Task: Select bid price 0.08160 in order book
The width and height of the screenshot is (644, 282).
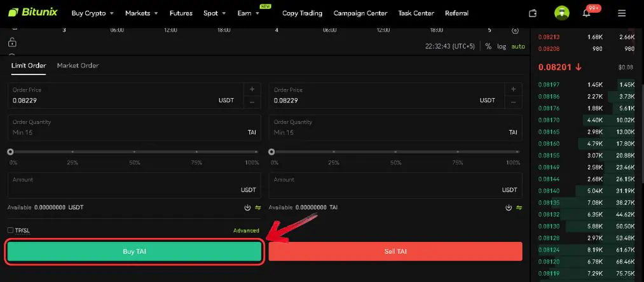Action: 549,144
